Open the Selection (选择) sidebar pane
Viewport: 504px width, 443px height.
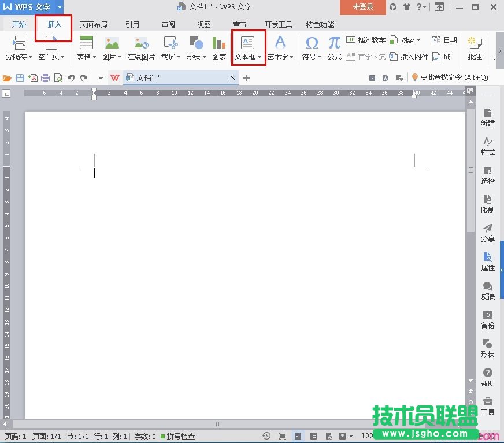click(488, 176)
